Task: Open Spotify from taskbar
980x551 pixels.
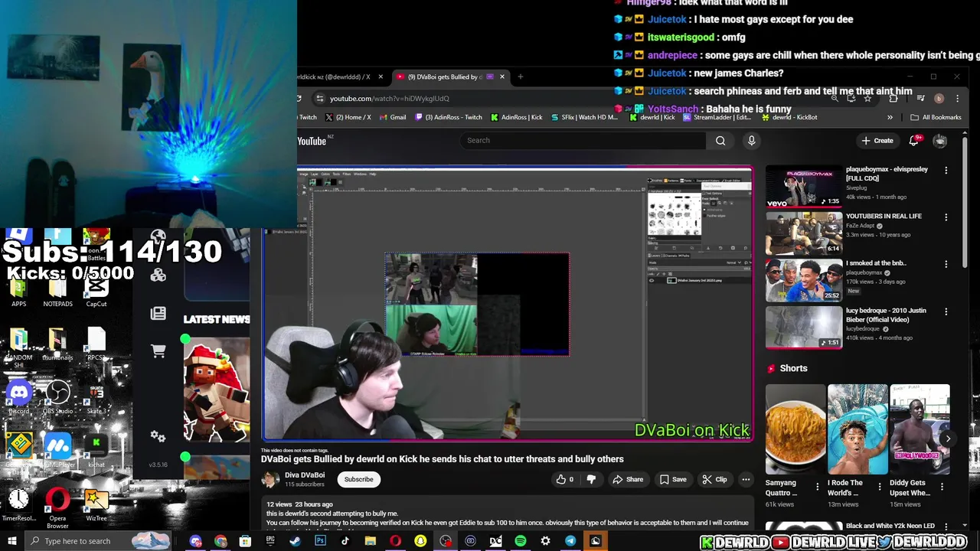Action: tap(521, 541)
